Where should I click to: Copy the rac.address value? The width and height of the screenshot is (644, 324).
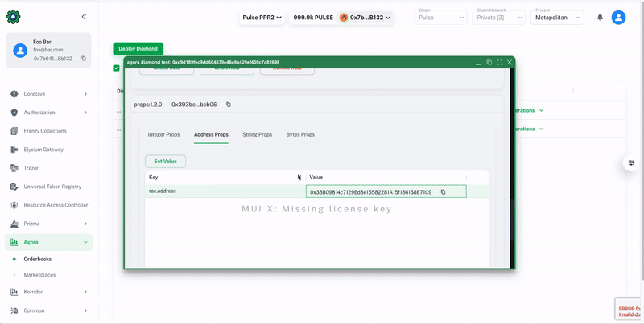[x=443, y=192]
